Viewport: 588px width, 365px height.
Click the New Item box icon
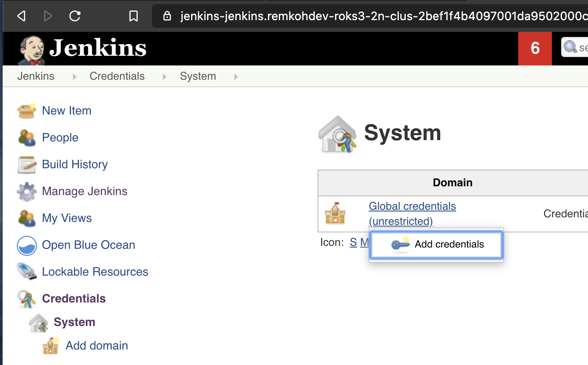[26, 111]
